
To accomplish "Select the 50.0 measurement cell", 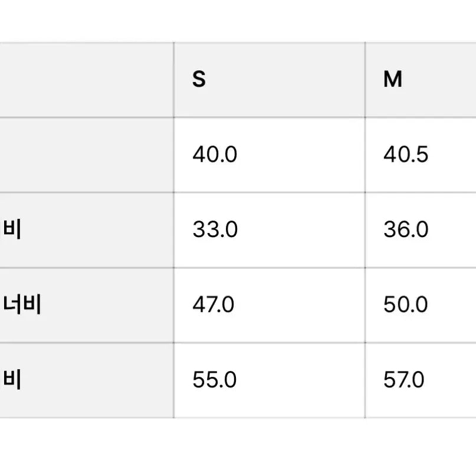I will pos(406,305).
